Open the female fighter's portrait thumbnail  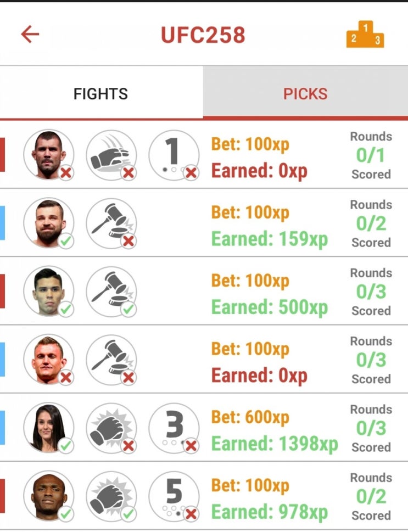[x=48, y=428]
